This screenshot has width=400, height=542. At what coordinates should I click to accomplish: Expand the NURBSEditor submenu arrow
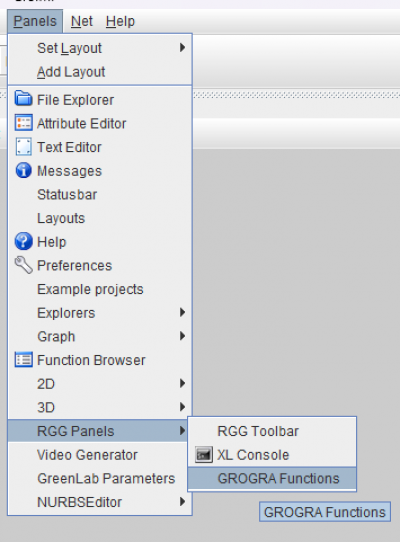click(x=182, y=502)
